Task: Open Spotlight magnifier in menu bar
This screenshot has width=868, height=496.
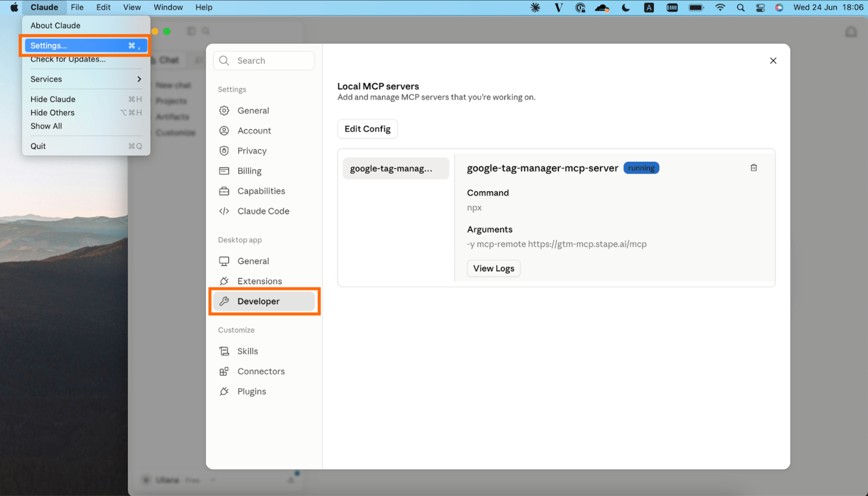Action: coord(740,7)
